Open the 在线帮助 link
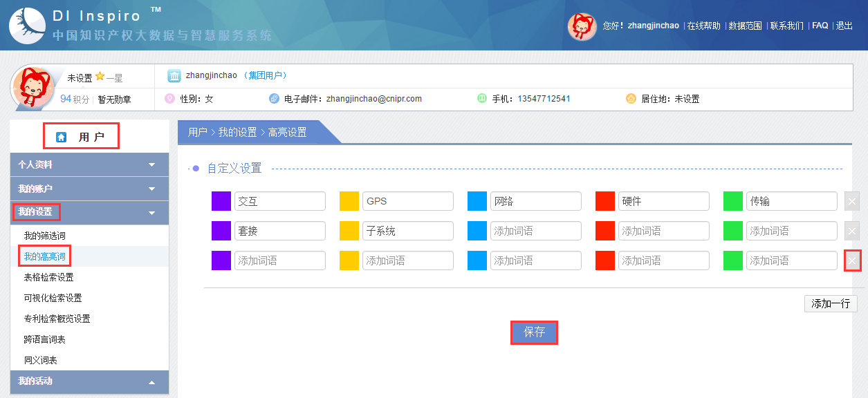Screen dimensions: 868x398 703,26
